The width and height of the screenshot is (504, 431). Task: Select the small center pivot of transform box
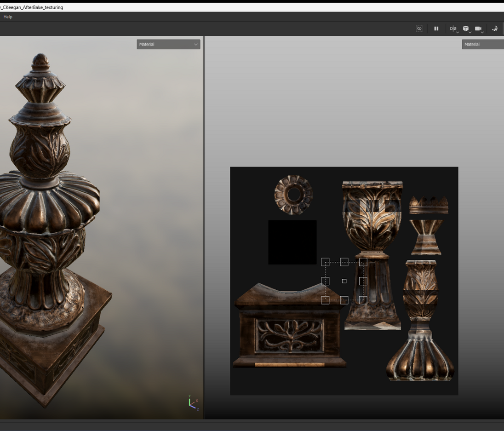pyautogui.click(x=344, y=281)
